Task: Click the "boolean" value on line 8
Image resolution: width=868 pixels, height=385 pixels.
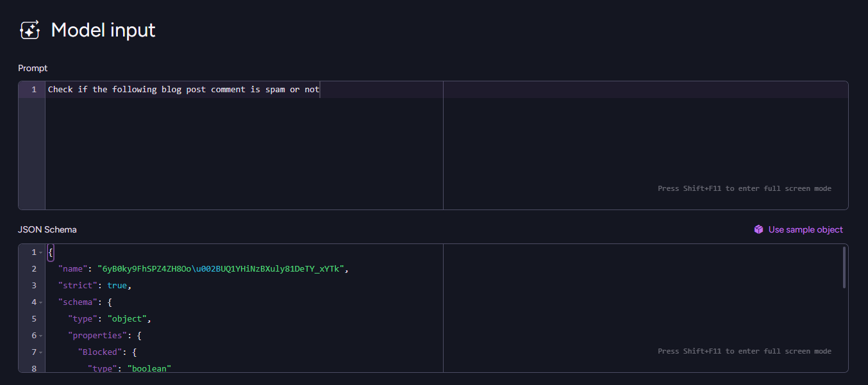Action: (x=149, y=368)
